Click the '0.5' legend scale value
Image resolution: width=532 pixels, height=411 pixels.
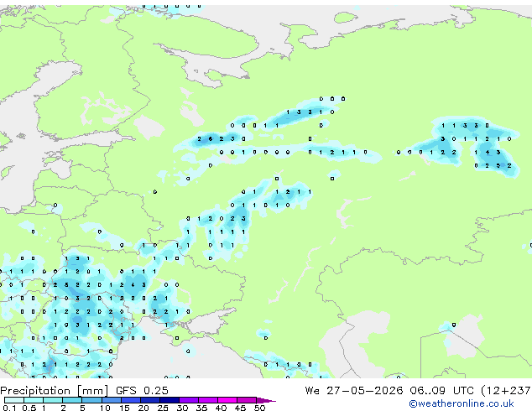[29, 408]
